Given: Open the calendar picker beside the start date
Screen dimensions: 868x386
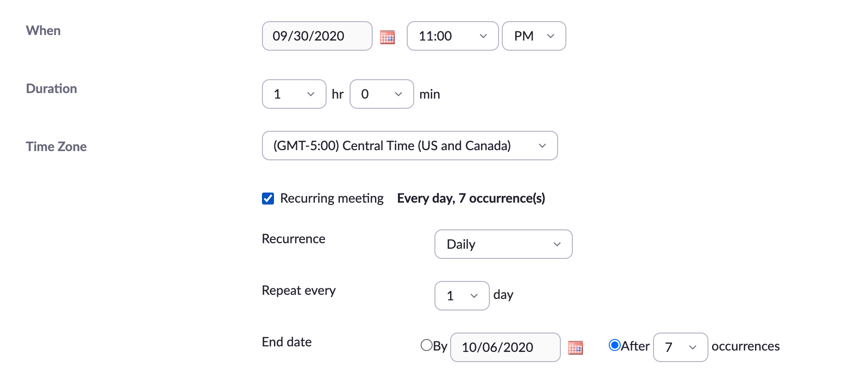Looking at the screenshot, I should [x=387, y=37].
